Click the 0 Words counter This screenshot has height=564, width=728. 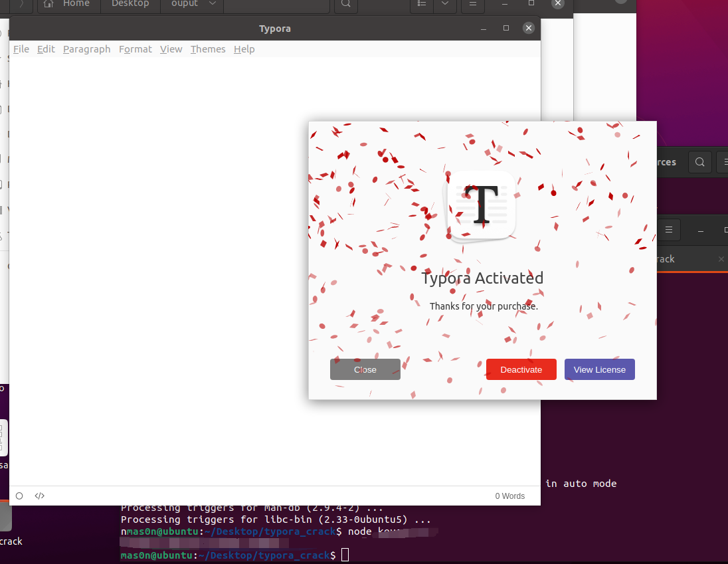point(509,496)
